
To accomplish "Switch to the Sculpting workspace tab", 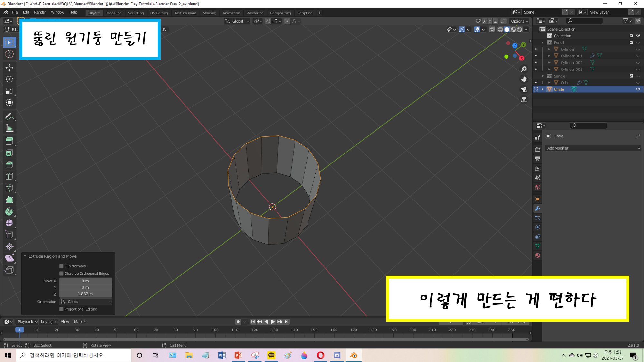I will [136, 13].
